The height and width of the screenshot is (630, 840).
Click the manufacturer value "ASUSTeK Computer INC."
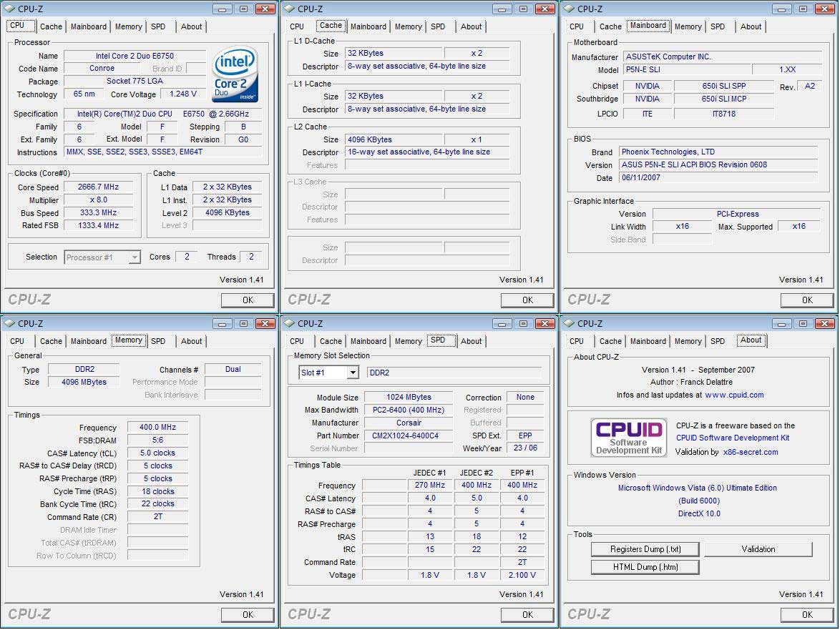pyautogui.click(x=722, y=56)
